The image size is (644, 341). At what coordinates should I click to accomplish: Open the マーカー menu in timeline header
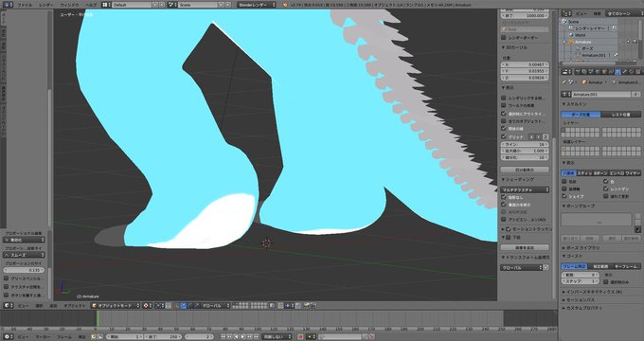[43, 337]
